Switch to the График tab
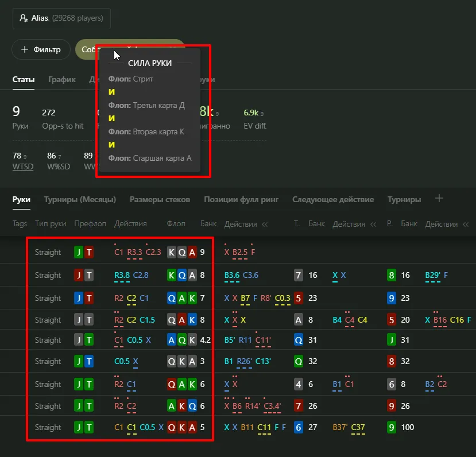Image resolution: width=476 pixels, height=457 pixels. [61, 80]
